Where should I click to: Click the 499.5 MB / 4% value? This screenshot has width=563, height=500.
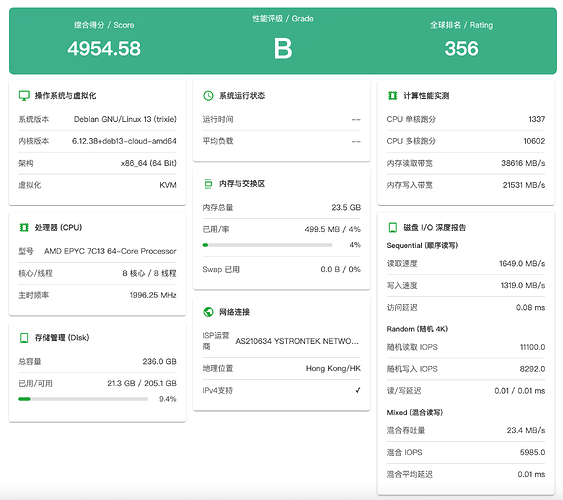332,229
